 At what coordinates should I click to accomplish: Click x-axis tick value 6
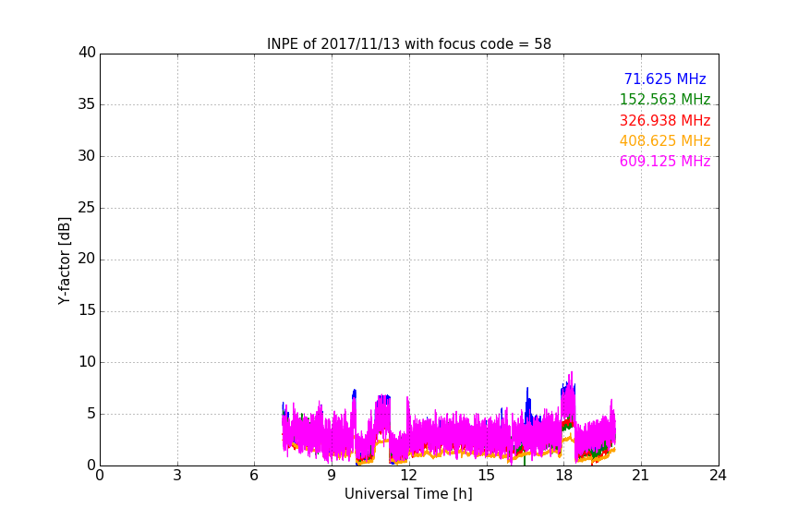(255, 476)
